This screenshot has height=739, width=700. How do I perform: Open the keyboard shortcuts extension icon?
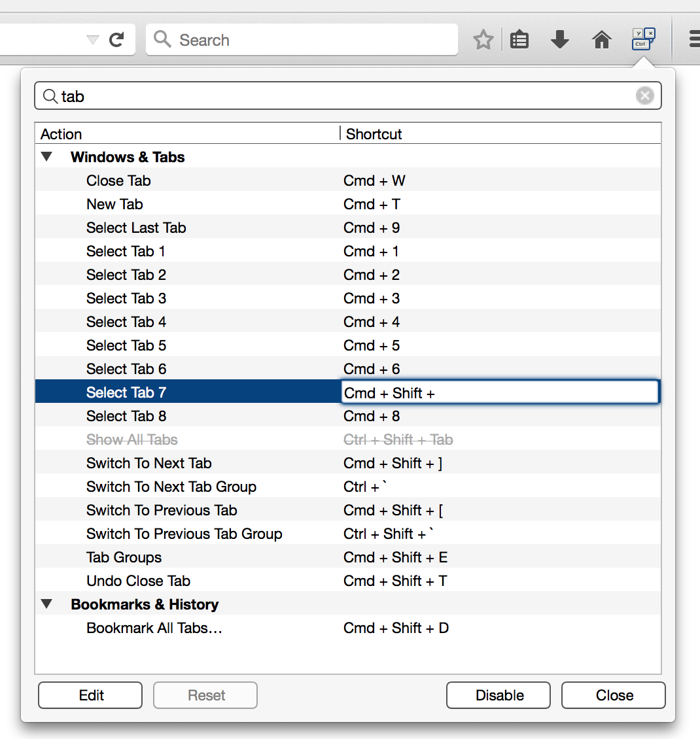(x=642, y=39)
